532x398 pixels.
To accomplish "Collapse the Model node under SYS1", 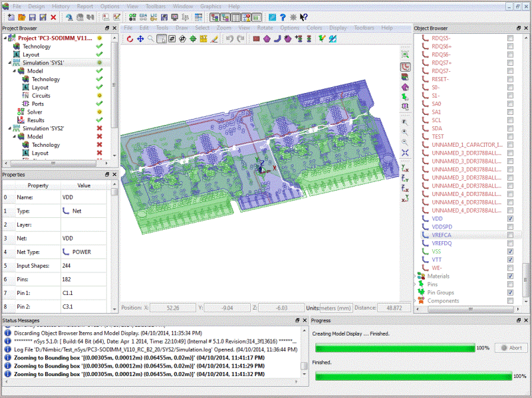I will (x=15, y=71).
